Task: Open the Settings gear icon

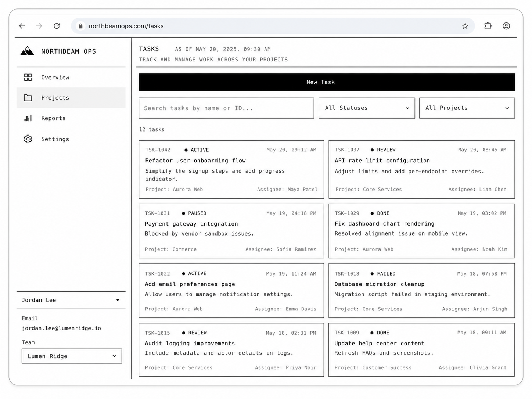Action: point(28,139)
